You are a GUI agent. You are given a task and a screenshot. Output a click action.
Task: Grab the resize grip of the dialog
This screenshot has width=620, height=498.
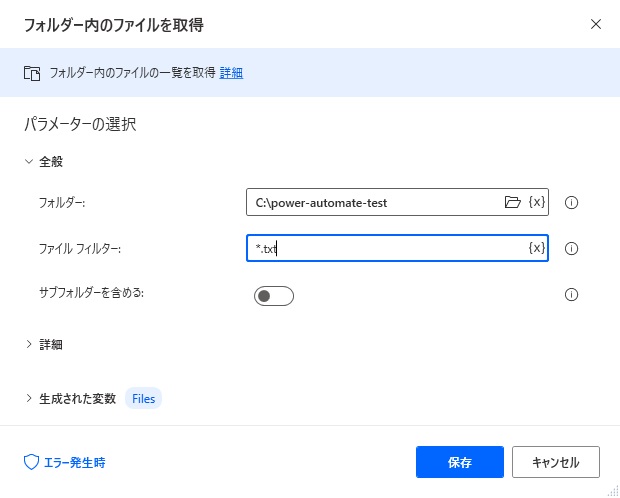tap(613, 491)
